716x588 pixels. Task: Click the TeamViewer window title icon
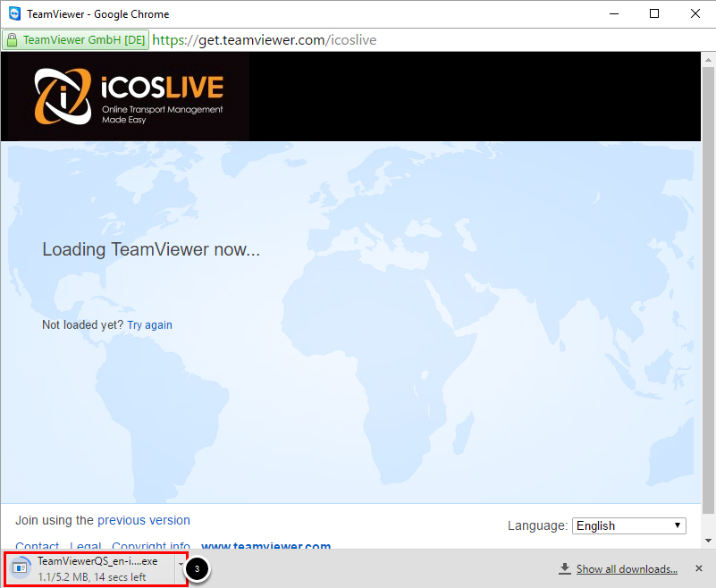click(x=14, y=13)
